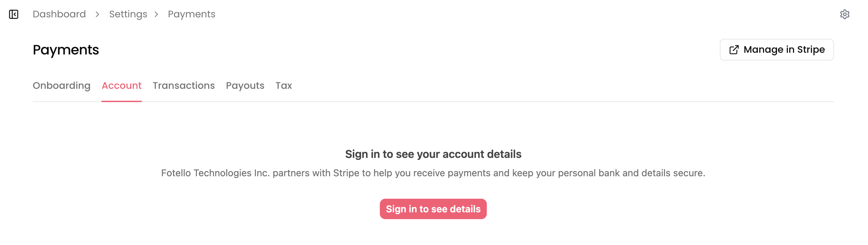This screenshot has height=245, width=868.
Task: Click the chevron between Settings and Payments
Action: (x=156, y=14)
